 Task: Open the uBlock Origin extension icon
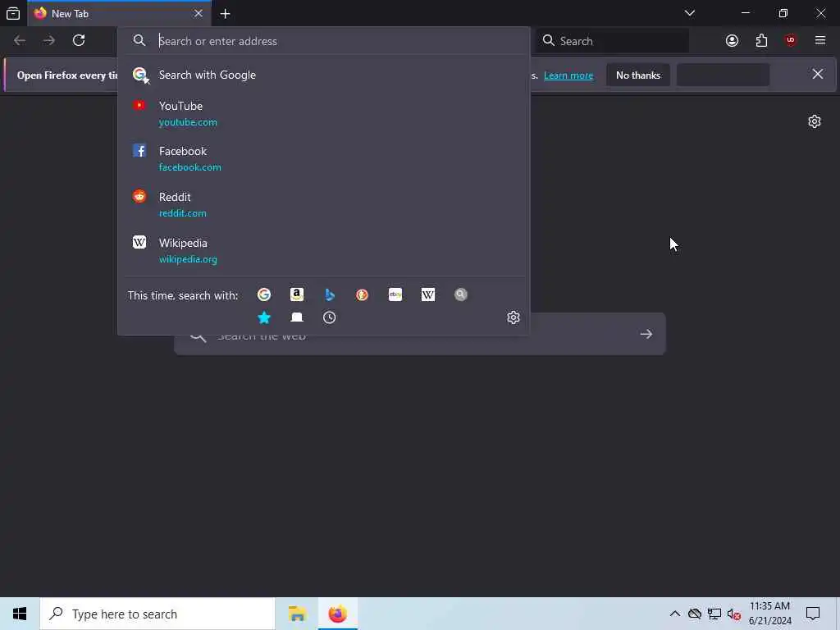[x=791, y=41]
